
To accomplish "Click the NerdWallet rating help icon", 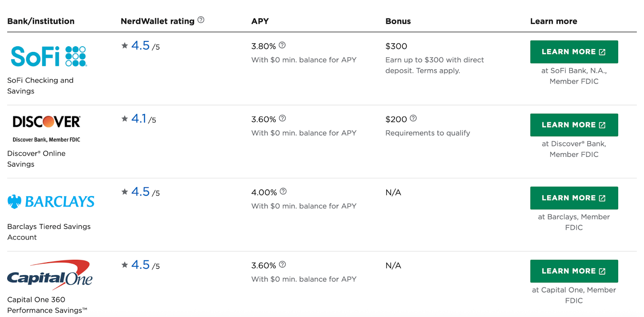I will coord(201,20).
